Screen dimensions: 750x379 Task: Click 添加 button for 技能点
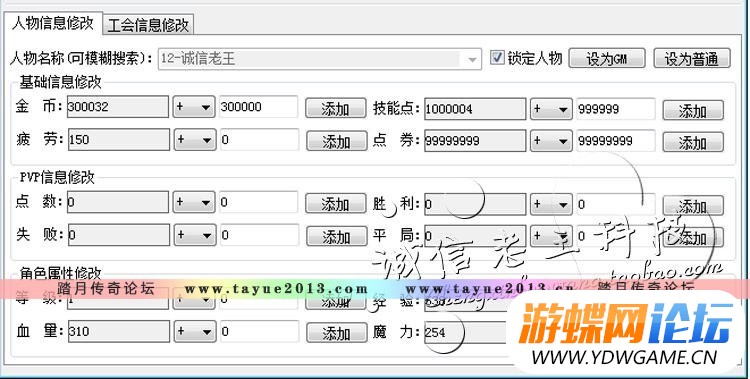(x=693, y=111)
